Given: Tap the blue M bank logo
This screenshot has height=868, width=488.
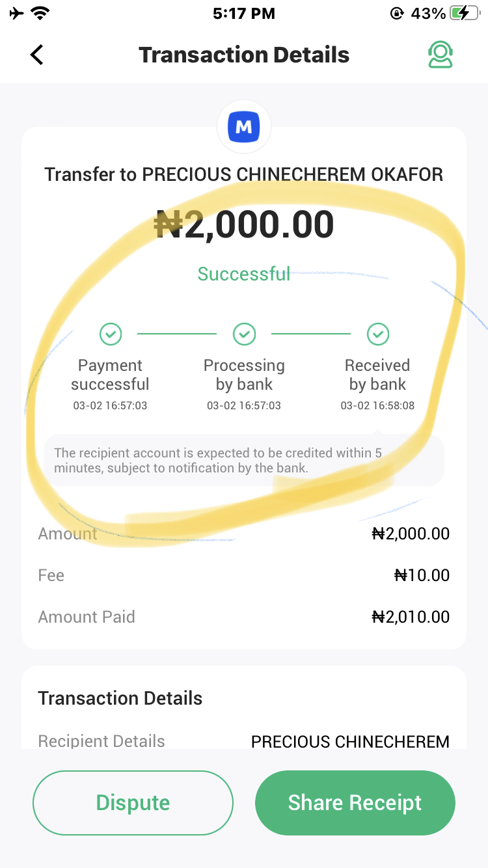Looking at the screenshot, I should click(x=244, y=127).
